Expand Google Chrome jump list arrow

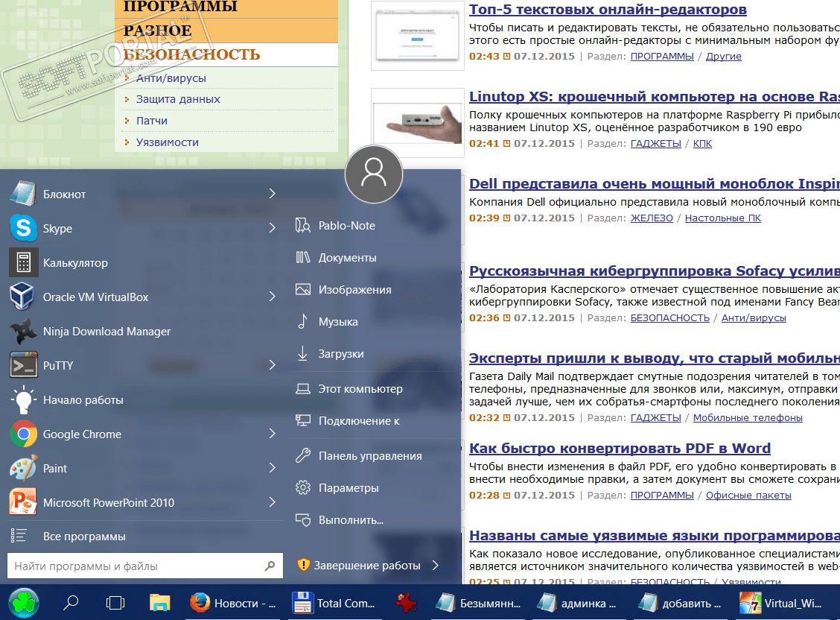click(272, 434)
